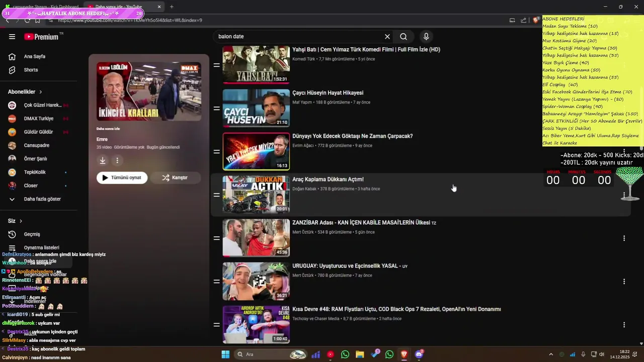Open Yahşi Batı Cem Yılmaz film title
644x362 pixels.
366,50
